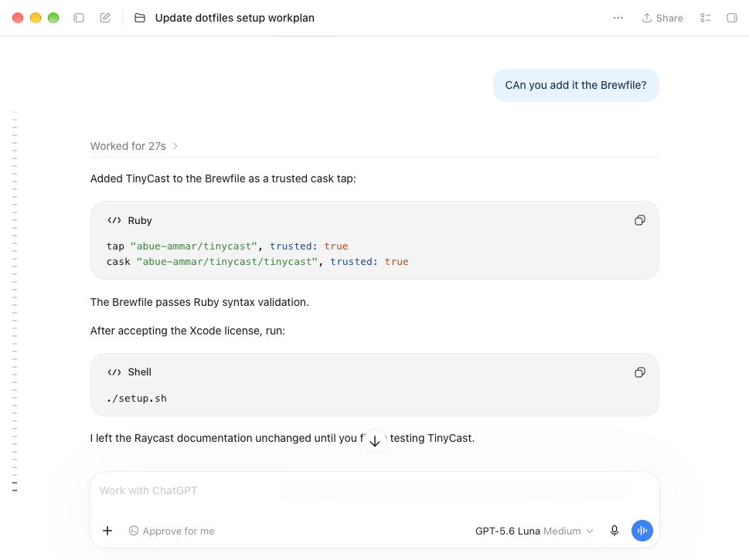Focus the 'Work with ChatGPT' input field
Viewport: 749px width, 560px height.
374,490
